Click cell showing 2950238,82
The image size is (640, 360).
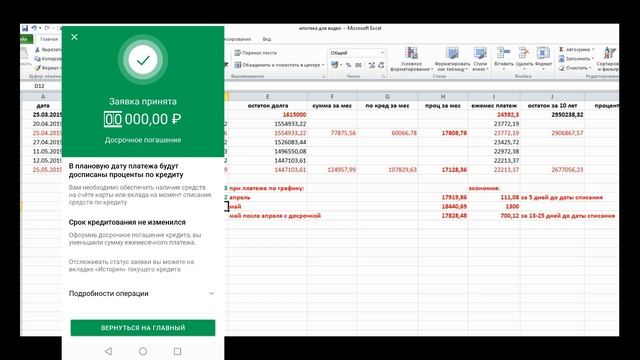point(552,115)
